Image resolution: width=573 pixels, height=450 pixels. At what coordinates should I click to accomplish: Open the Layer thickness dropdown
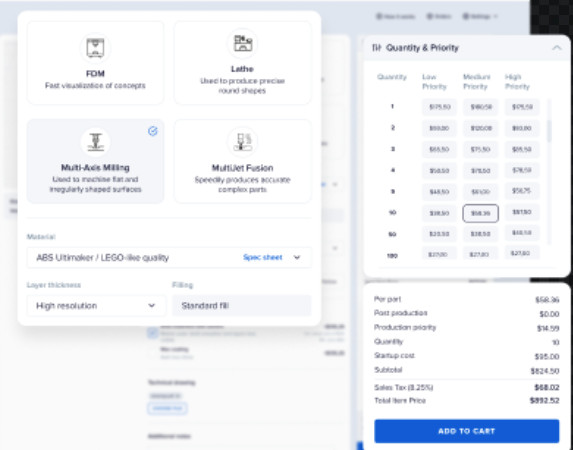[x=96, y=305]
